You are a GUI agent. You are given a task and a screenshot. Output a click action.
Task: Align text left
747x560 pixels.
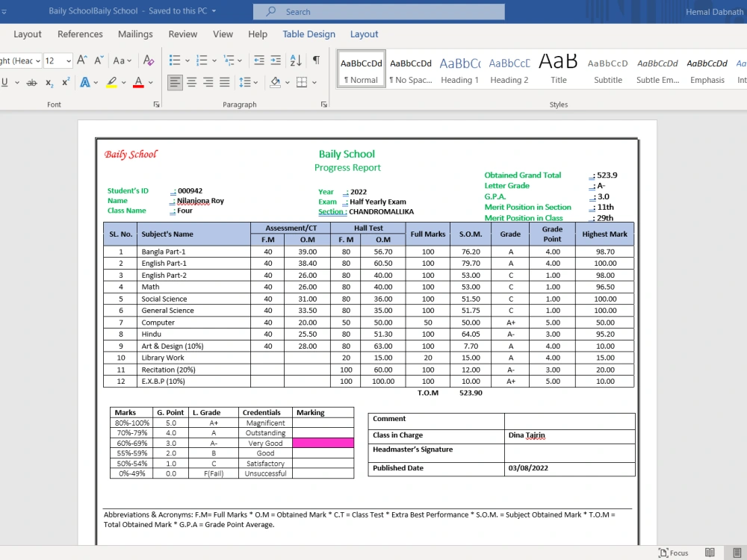click(175, 82)
